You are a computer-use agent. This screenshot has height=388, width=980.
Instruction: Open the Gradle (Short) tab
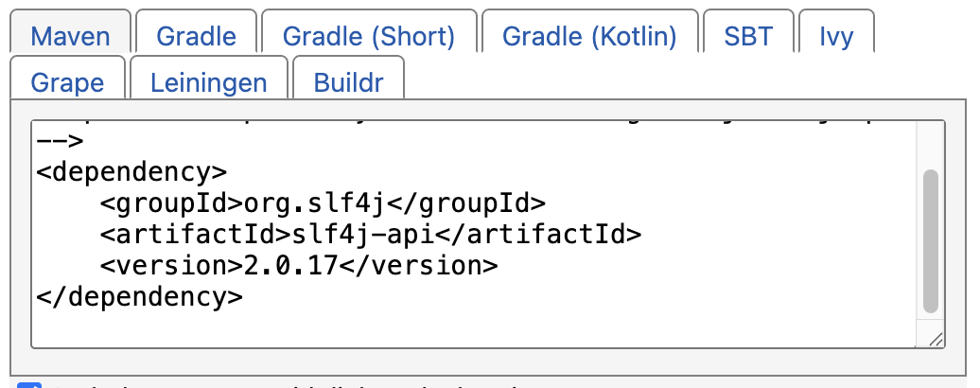(x=369, y=31)
